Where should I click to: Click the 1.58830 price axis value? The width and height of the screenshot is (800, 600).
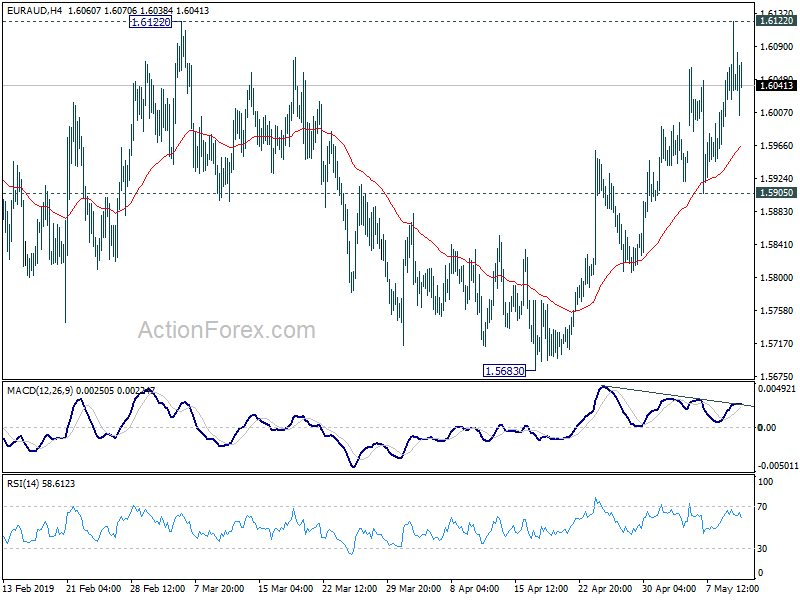pos(777,211)
